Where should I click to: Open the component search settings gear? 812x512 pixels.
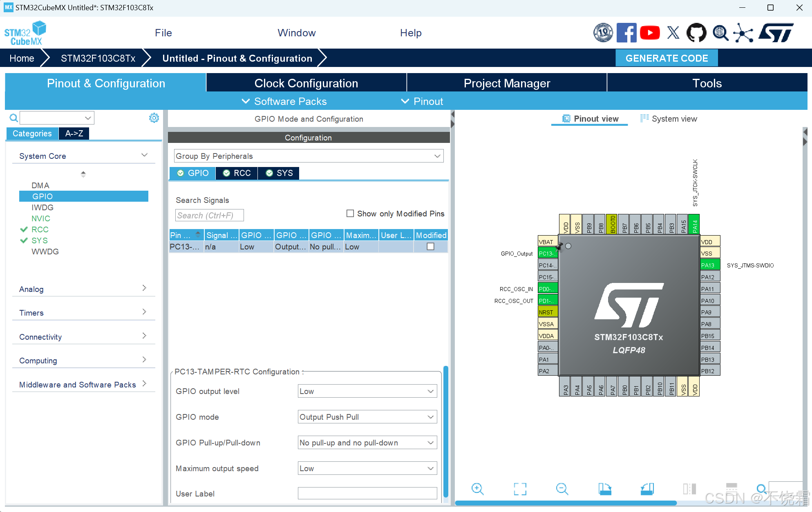(154, 118)
